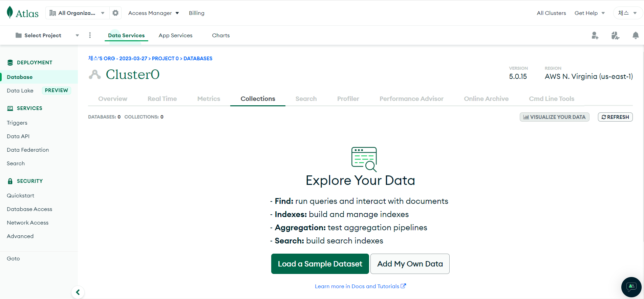Open the Cmd Line Tools tab
This screenshot has height=299, width=644.
(552, 99)
